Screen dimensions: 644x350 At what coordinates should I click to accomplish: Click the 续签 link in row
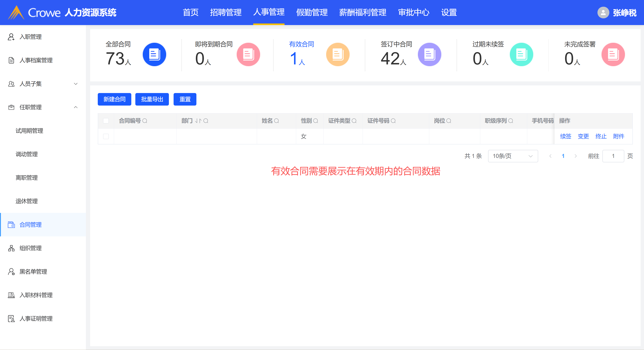(565, 136)
